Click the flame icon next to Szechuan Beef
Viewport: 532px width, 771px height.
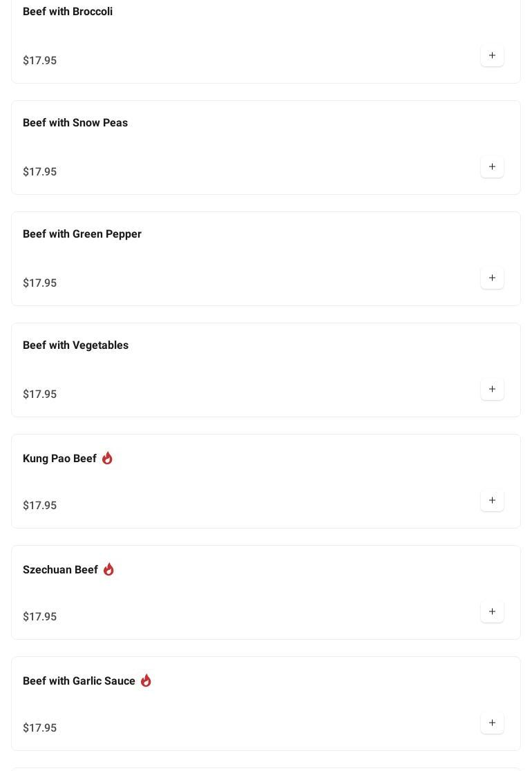108,569
